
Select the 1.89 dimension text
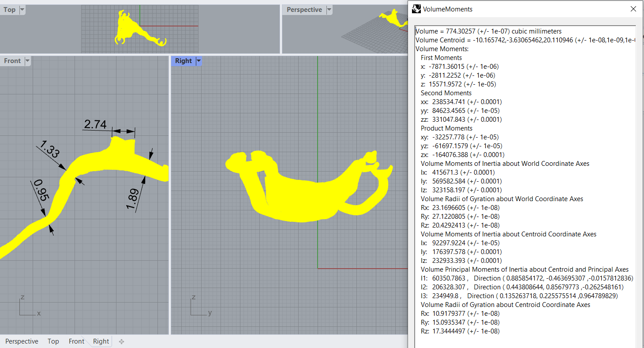point(132,199)
